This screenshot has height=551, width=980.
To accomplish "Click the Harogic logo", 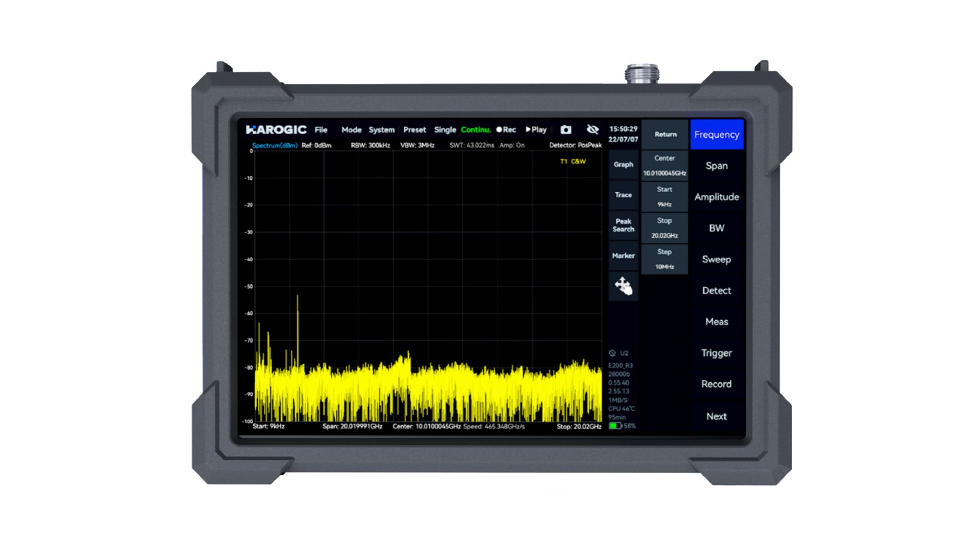I will tap(276, 130).
